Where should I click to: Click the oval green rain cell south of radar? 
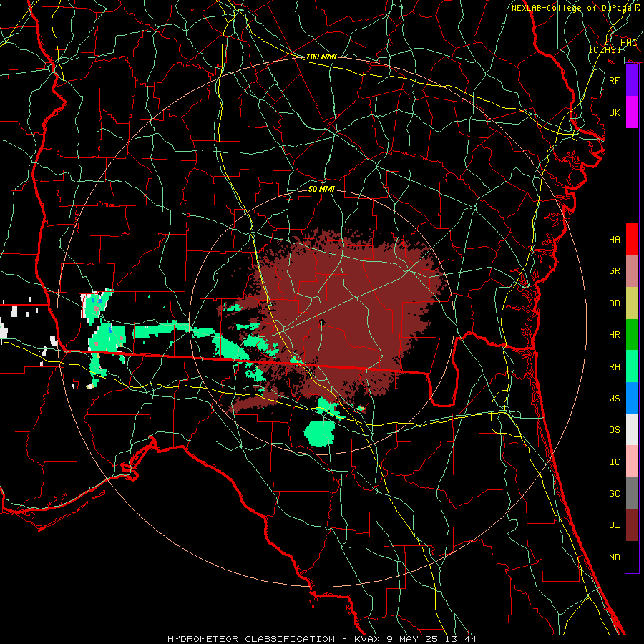(x=319, y=434)
